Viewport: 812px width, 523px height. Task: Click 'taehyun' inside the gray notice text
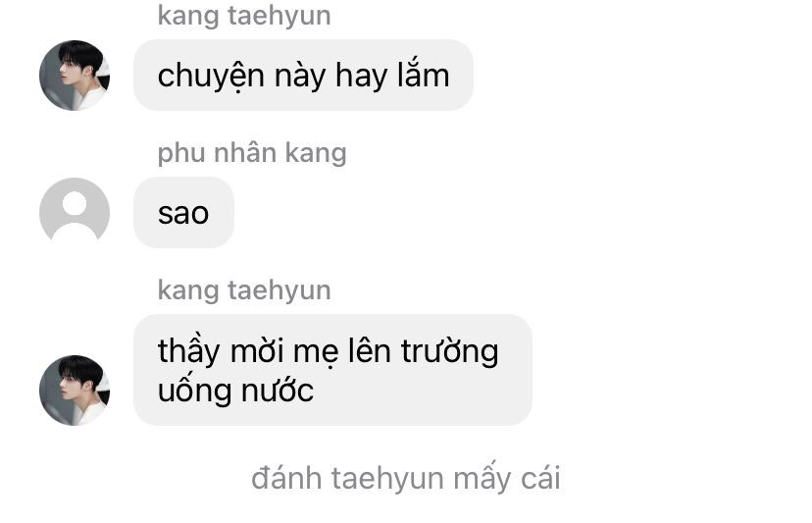pos(388,480)
